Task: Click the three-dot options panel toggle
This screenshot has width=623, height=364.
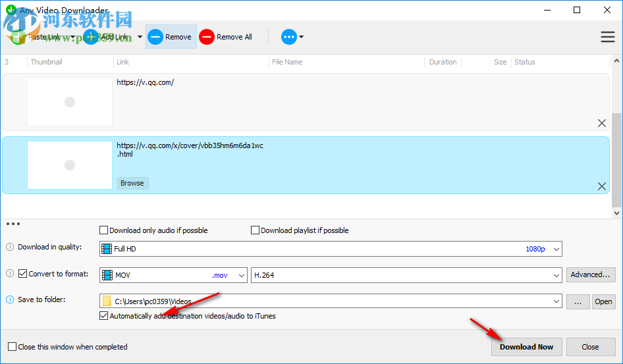Action: (13, 224)
